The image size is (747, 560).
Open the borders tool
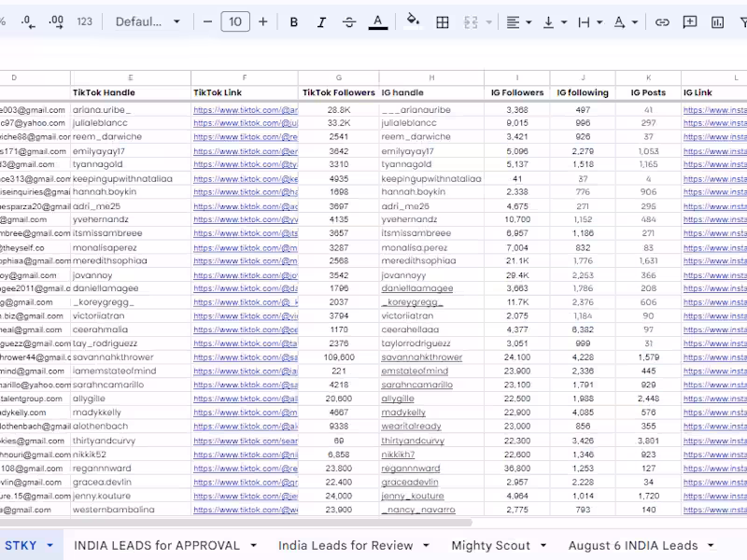pos(443,21)
